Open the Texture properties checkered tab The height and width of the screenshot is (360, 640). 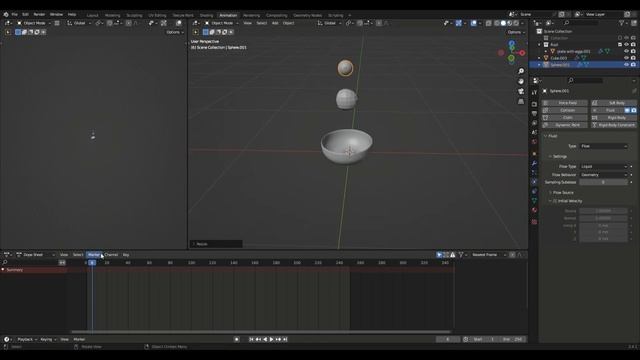[x=534, y=222]
